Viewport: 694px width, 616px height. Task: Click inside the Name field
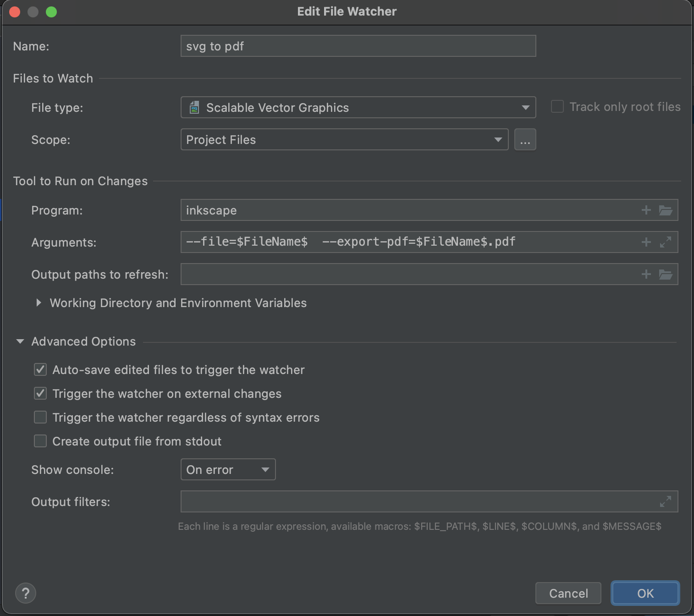358,46
